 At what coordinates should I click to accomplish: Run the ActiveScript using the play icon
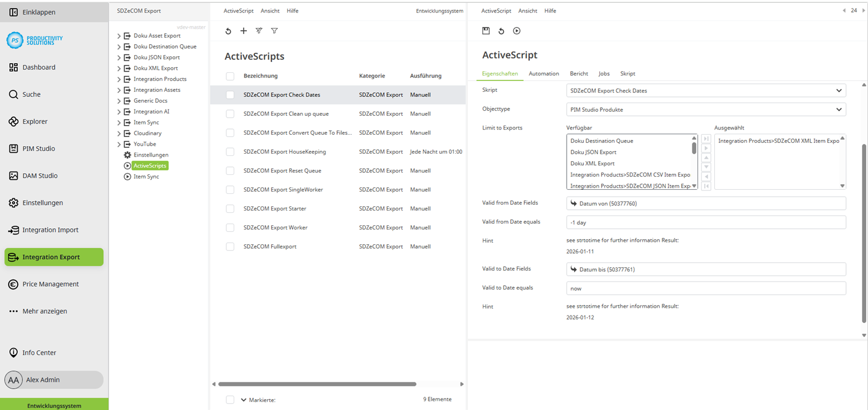(x=516, y=31)
